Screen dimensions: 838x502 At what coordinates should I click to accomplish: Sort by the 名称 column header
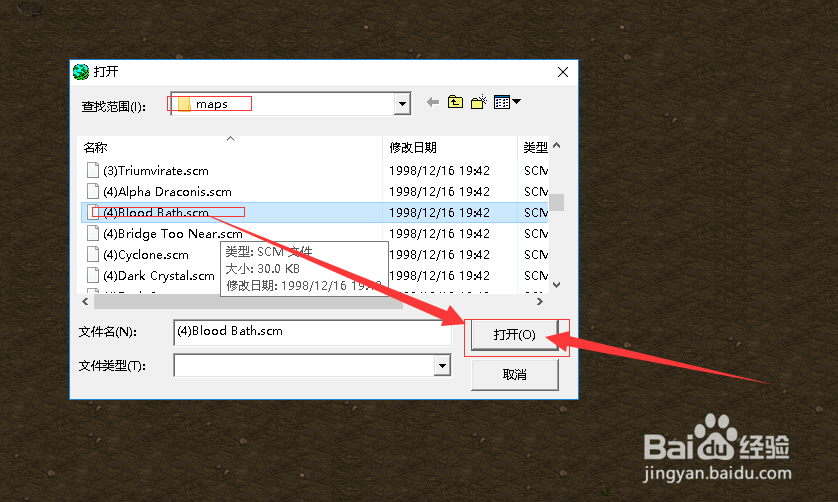coord(231,148)
